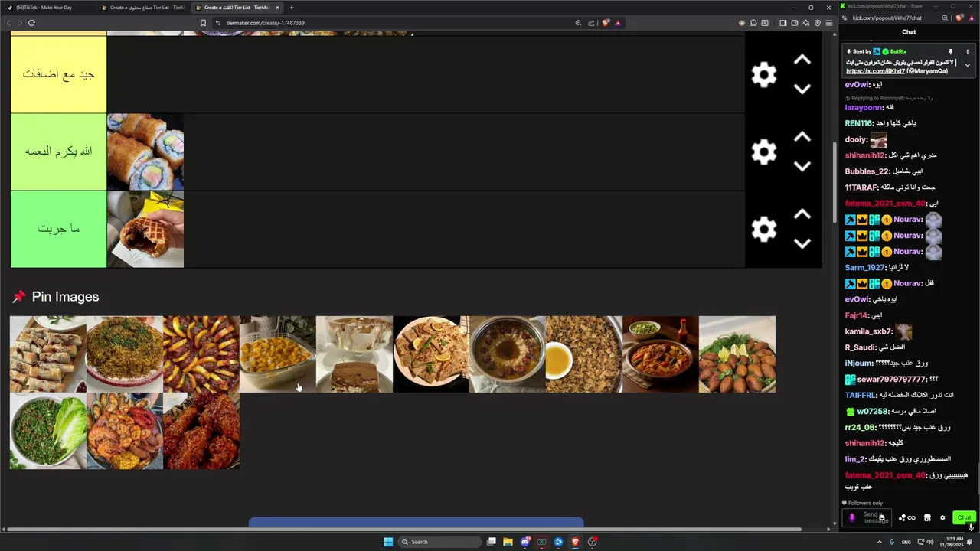Open user TAIFFRL's profile in chat
This screenshot has width=980, height=551.
pos(860,396)
